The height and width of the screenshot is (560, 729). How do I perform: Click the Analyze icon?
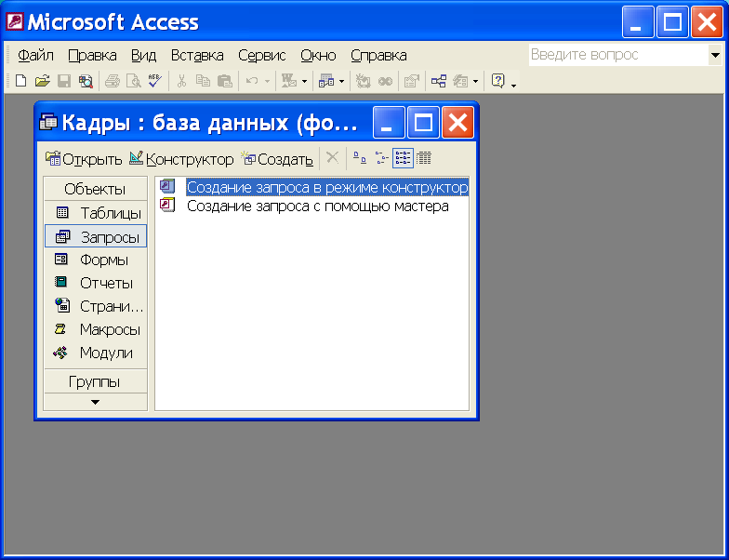coord(326,82)
